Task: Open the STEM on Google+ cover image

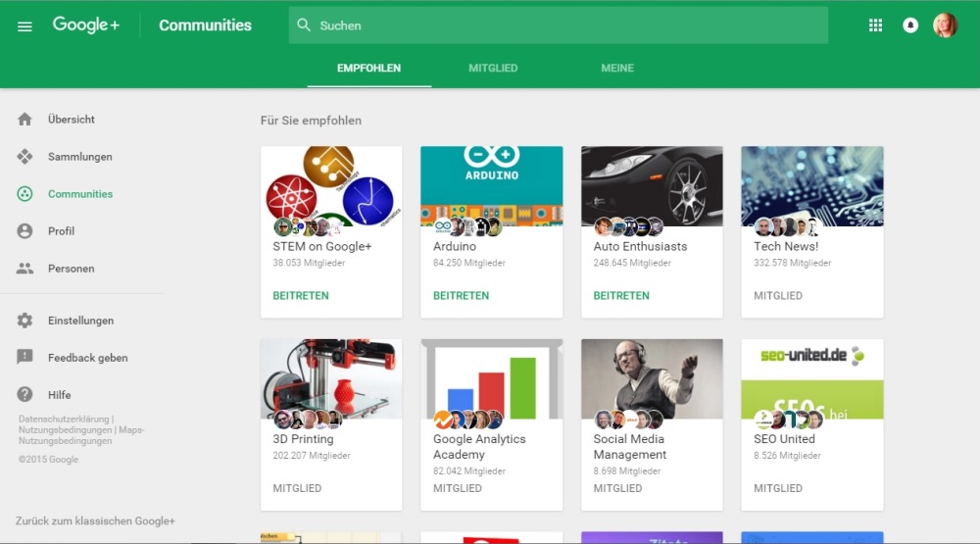Action: pyautogui.click(x=331, y=186)
